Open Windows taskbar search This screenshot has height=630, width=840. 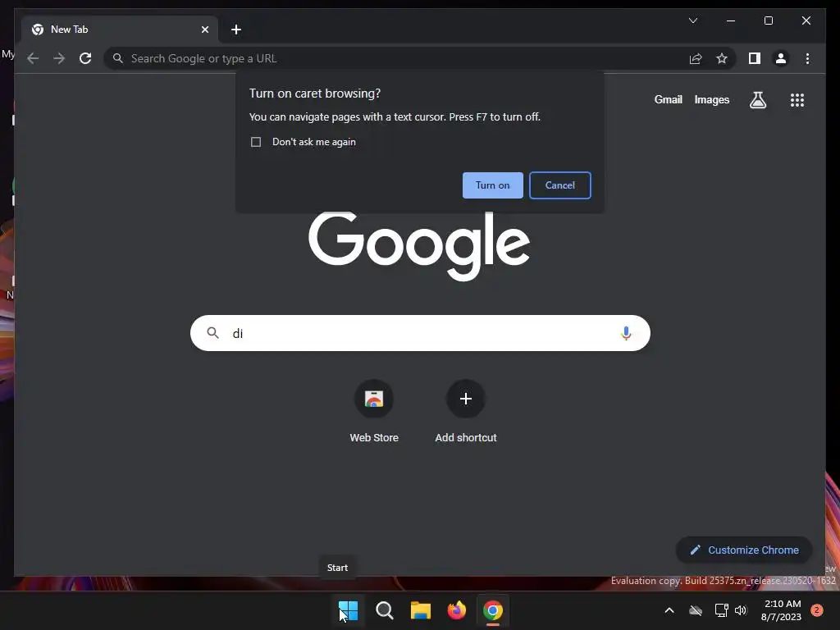point(384,610)
